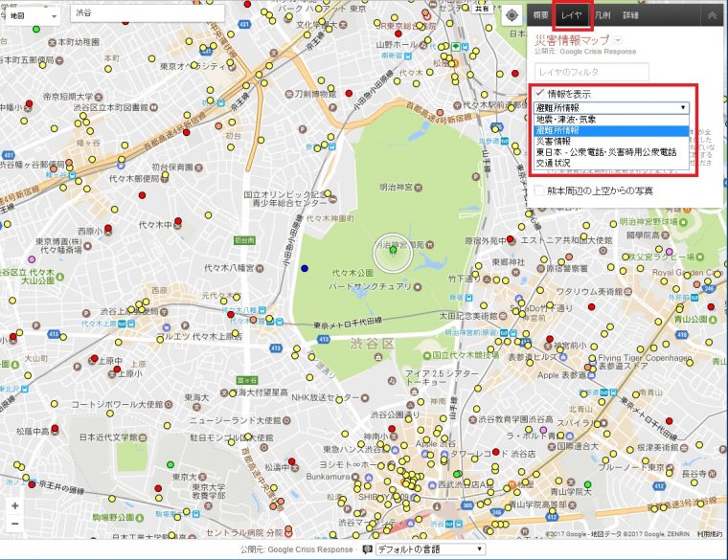
Task: Focus the search box containing 渋谷
Action: tap(148, 13)
